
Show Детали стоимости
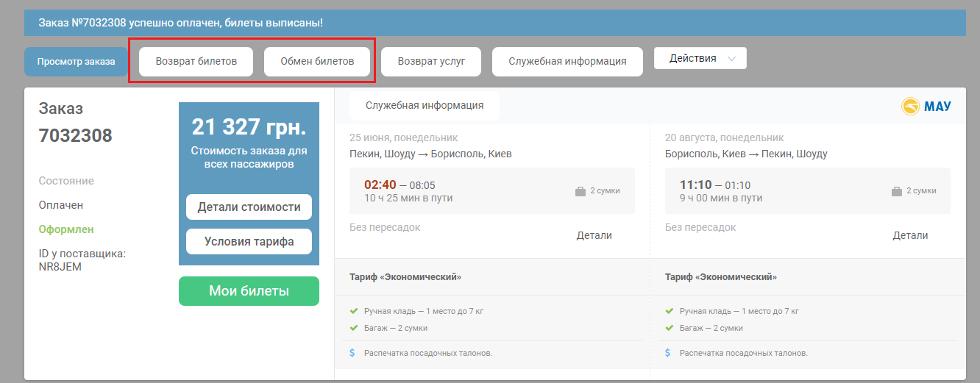[x=249, y=207]
